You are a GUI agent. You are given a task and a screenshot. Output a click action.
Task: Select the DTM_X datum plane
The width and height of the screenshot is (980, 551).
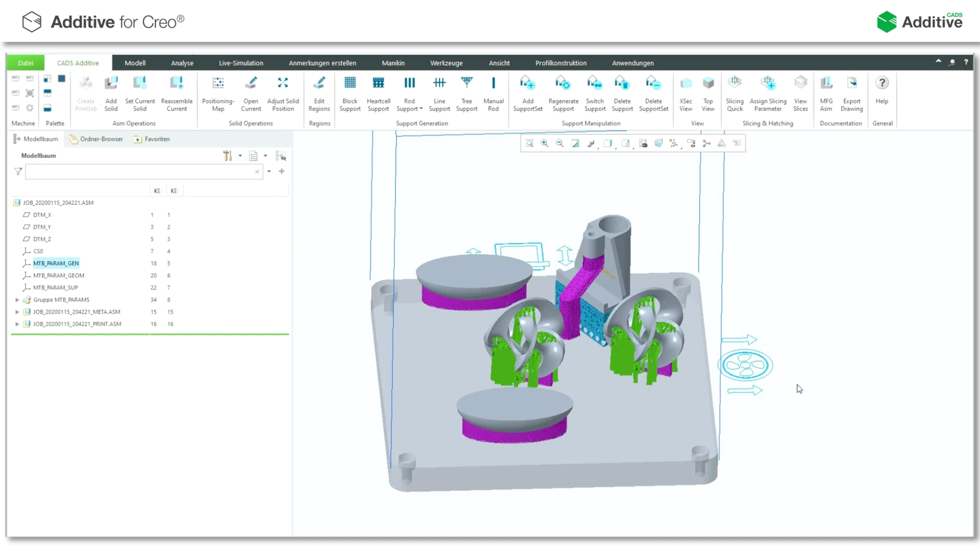click(42, 215)
